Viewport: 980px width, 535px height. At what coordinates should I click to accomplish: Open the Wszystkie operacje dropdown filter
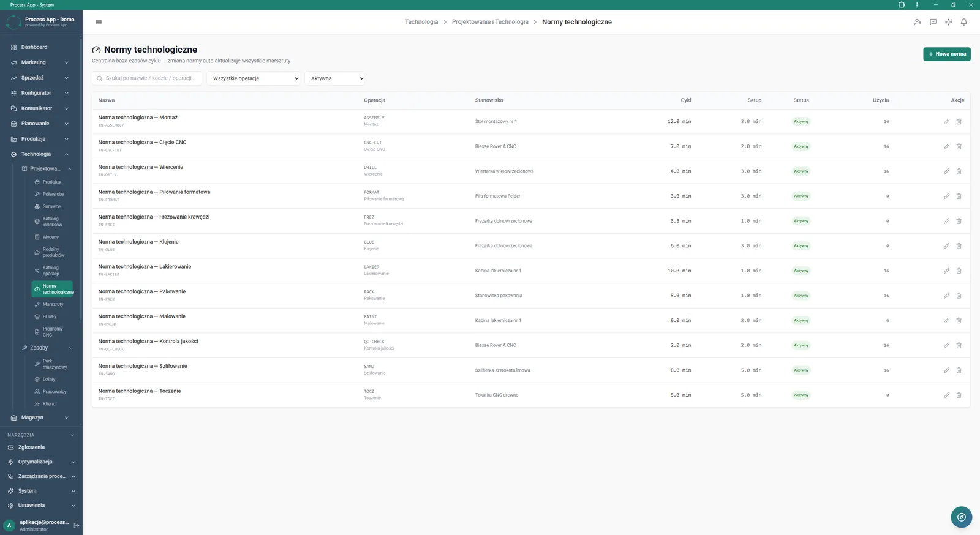pyautogui.click(x=253, y=78)
